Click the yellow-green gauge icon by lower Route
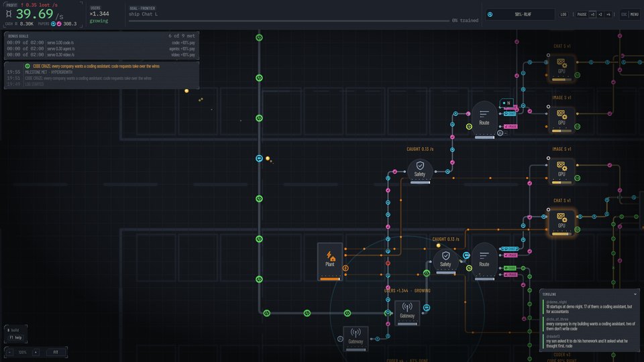The width and height of the screenshot is (644, 362). click(469, 268)
